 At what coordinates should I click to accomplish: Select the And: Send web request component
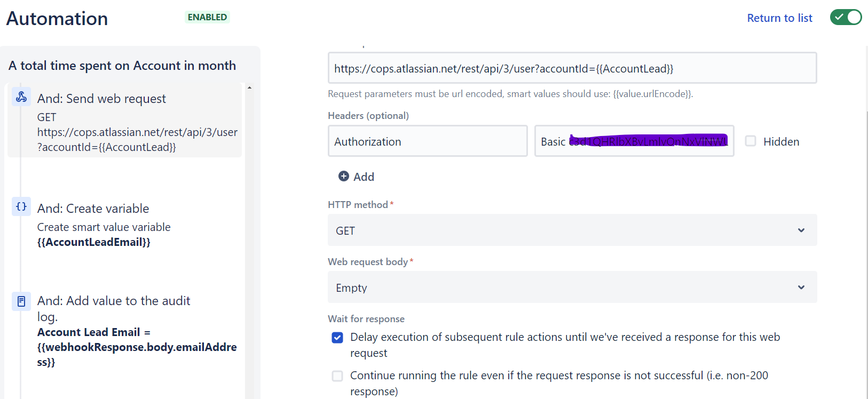[x=101, y=99]
